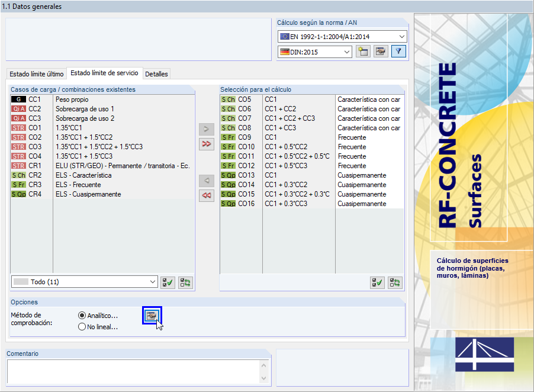Expand the Todo (11) filter dropdown
Viewport: 534px width, 392px height.
click(x=83, y=282)
